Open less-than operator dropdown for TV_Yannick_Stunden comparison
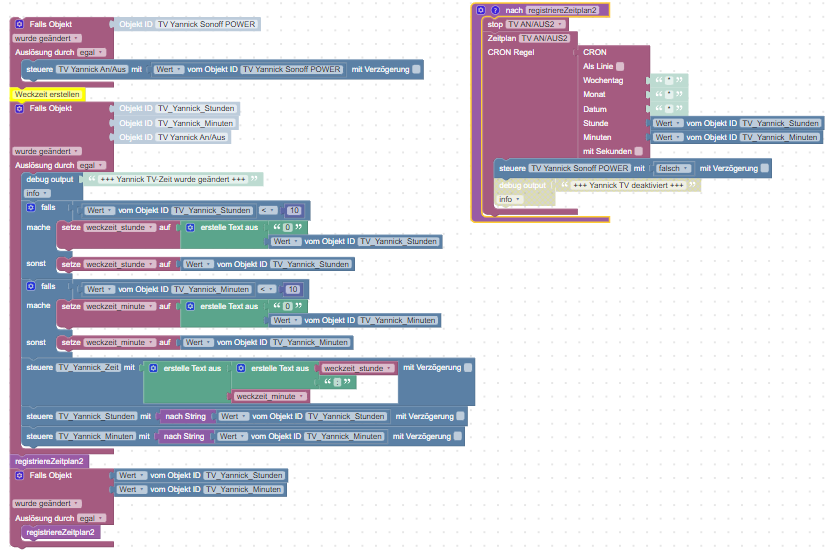This screenshot has width=831, height=554. [268, 210]
